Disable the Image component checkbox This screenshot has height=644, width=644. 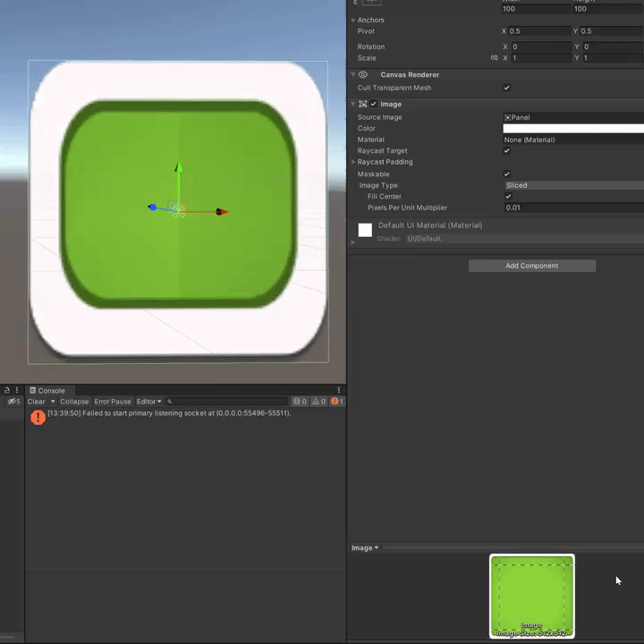[373, 104]
